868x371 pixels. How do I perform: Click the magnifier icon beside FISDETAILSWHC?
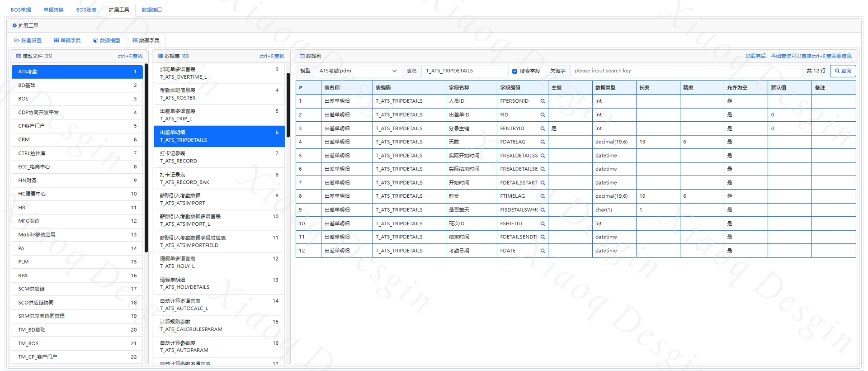542,210
